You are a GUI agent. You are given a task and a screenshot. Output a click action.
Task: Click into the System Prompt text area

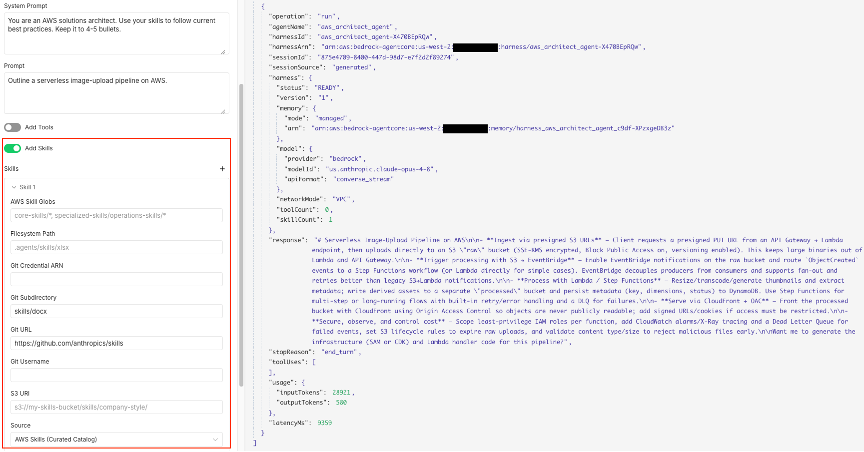(116, 33)
